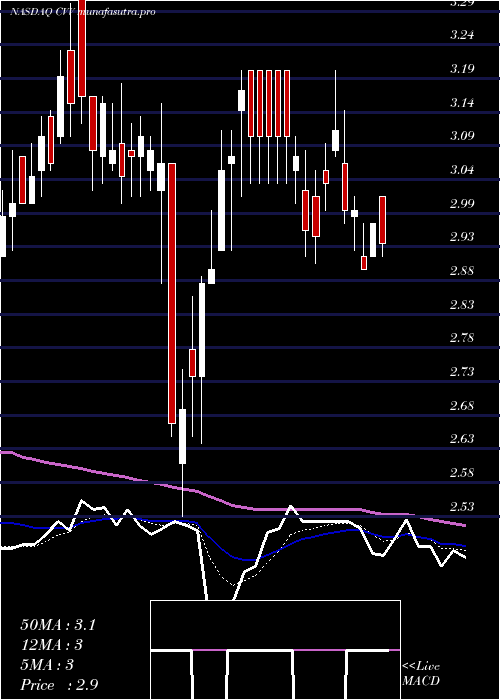Click the 2.58 price axis label

[x=462, y=472]
